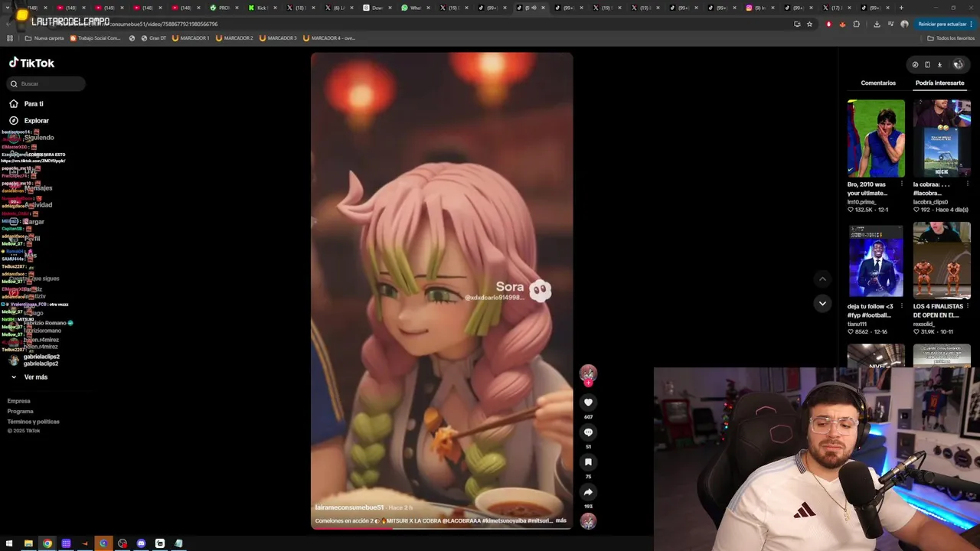Viewport: 980px width, 551px height.
Task: Open the profile avatar in TikTok top pill
Action: pyautogui.click(x=958, y=64)
